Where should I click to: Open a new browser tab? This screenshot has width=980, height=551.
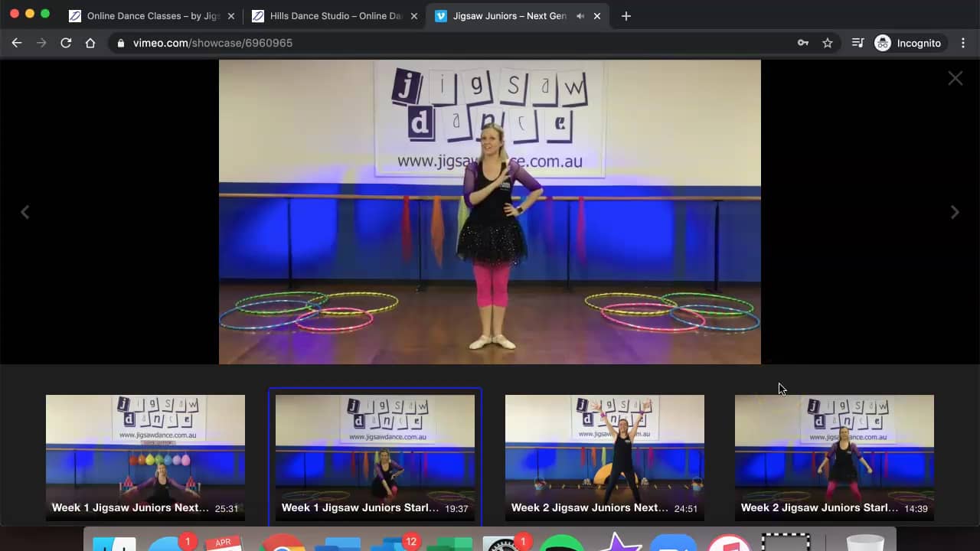626,16
